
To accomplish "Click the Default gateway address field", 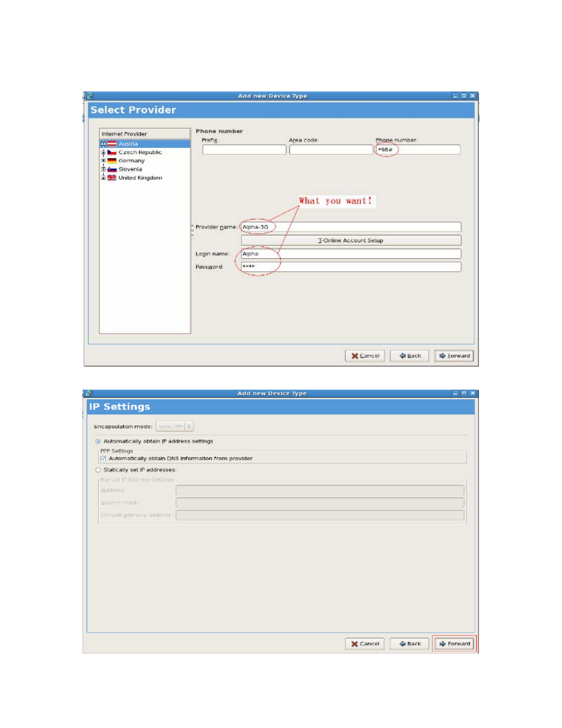I will tap(320, 515).
